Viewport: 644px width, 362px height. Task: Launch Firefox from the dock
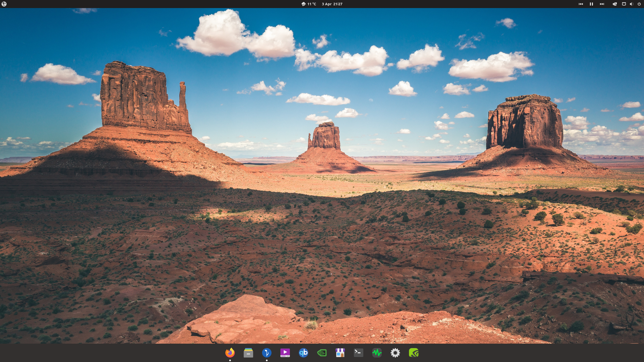point(230,353)
